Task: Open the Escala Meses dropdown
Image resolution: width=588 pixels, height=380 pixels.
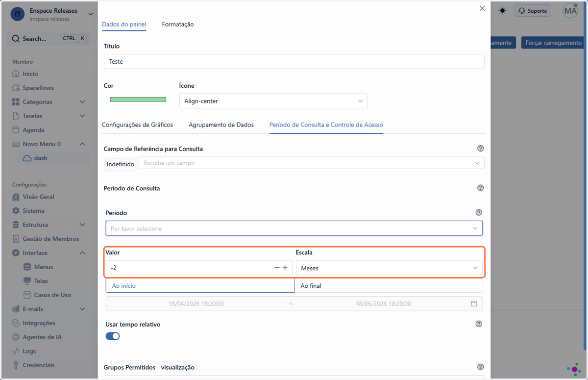Action: coord(389,268)
